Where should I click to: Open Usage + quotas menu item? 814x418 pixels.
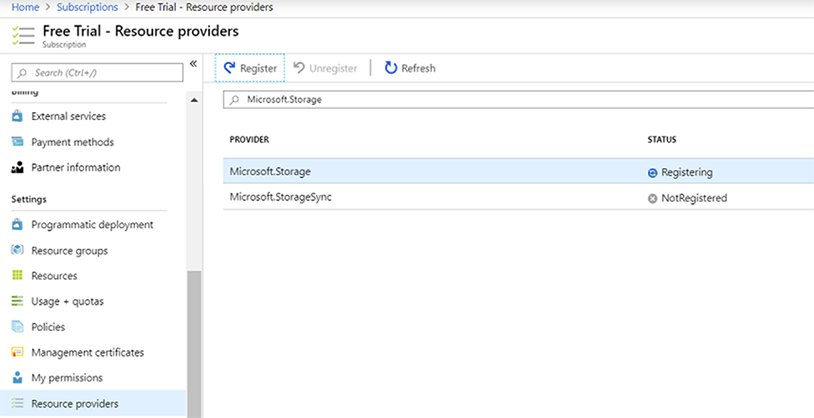coord(67,301)
